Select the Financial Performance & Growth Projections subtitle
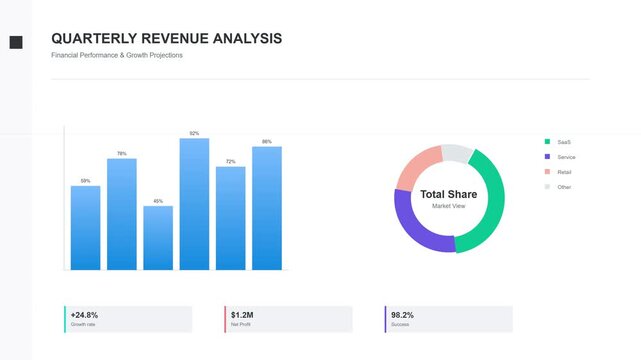Viewport: 641px width, 360px height. [x=117, y=55]
